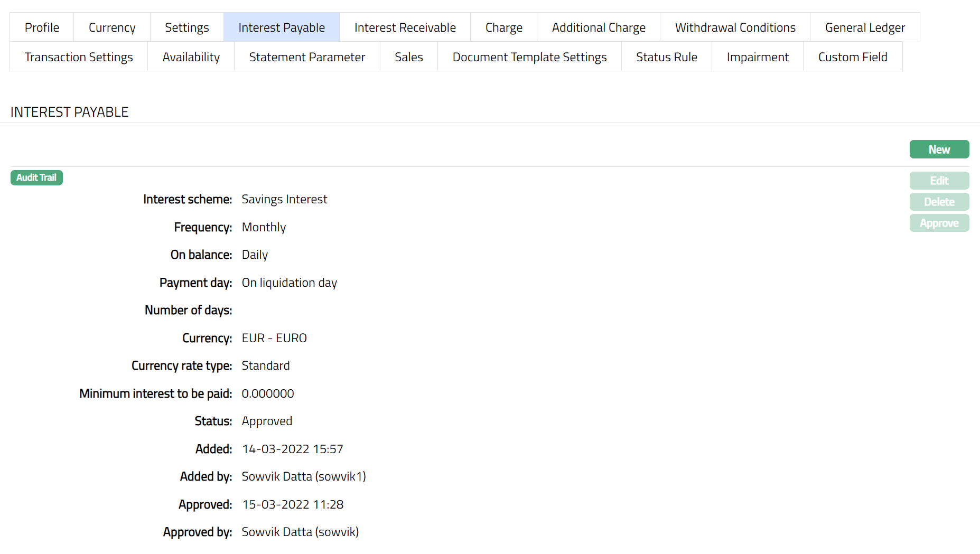The image size is (980, 554).
Task: Open the Document Template Settings tab
Action: click(529, 57)
